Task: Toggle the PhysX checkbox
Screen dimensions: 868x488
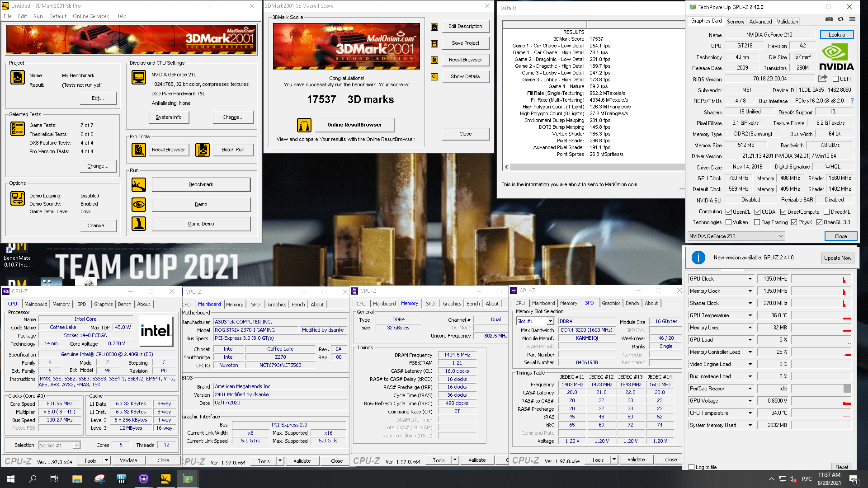Action: [x=794, y=222]
